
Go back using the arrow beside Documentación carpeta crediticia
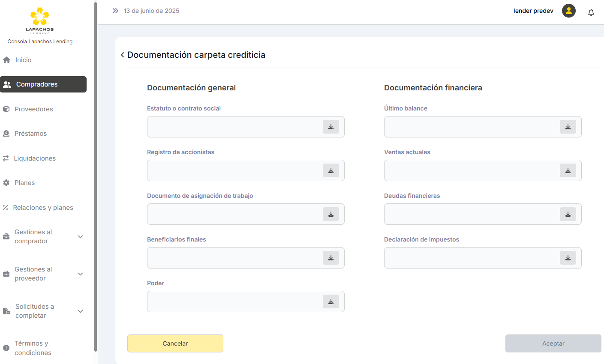[x=123, y=55]
